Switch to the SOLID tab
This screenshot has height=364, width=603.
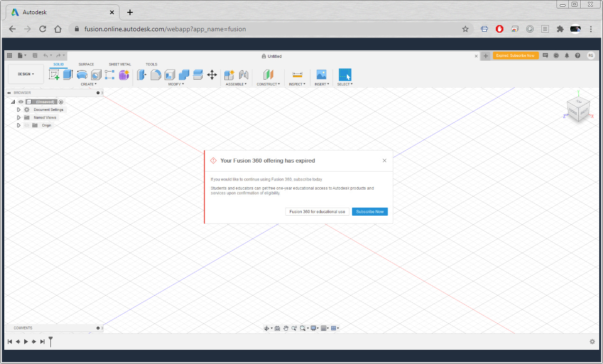[58, 64]
